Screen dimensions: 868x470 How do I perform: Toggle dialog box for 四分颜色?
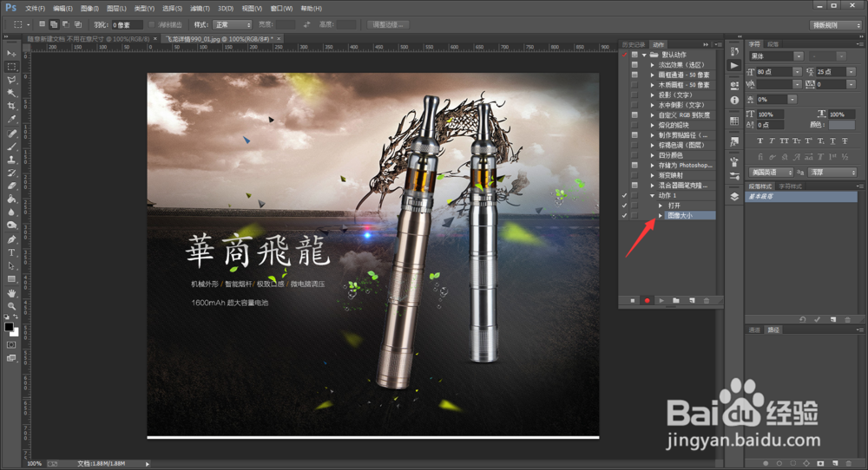pyautogui.click(x=635, y=155)
